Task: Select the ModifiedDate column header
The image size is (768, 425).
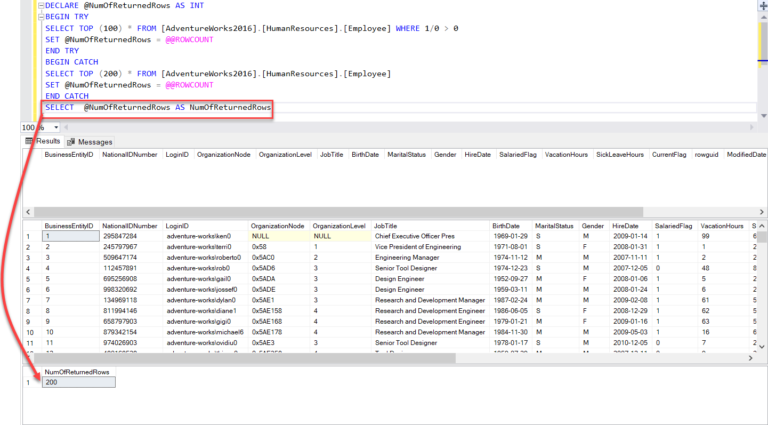Action: tap(746, 154)
